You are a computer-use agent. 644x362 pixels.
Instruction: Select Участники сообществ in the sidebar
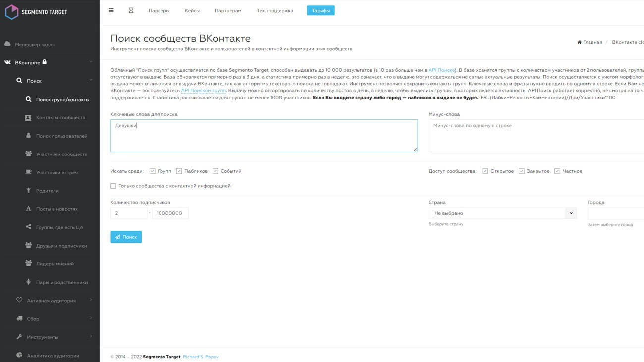[61, 155]
